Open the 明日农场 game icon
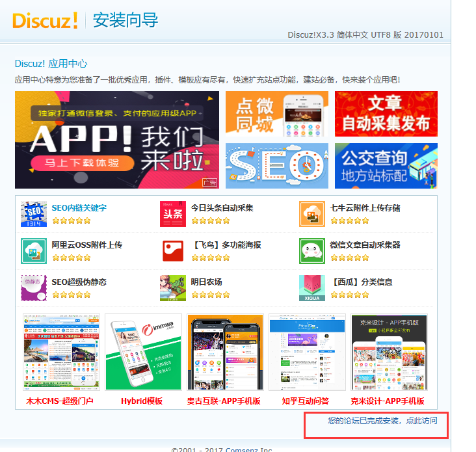 tap(173, 287)
